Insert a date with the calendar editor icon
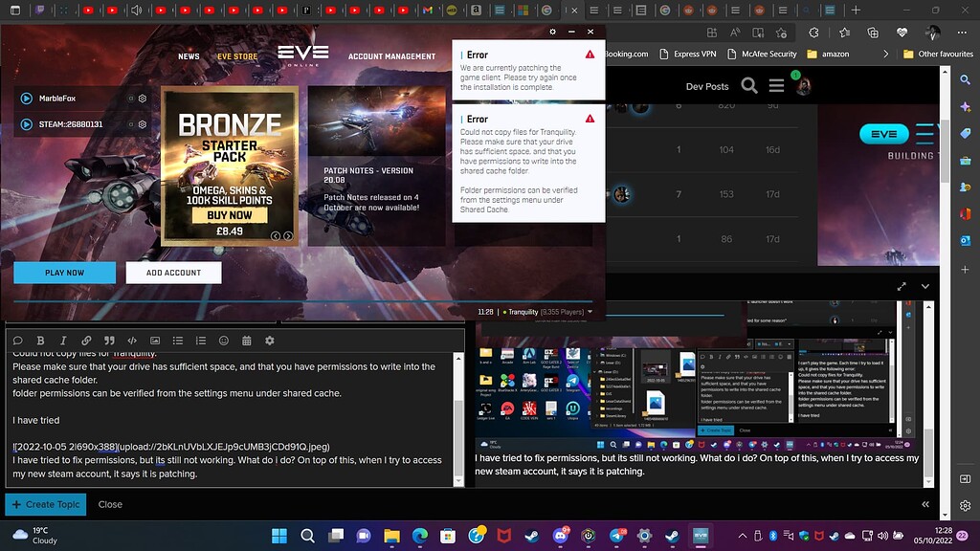This screenshot has height=551, width=980. coord(247,341)
